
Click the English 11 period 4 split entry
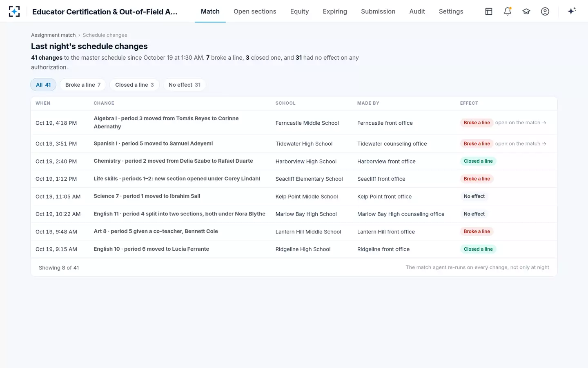coord(179,214)
